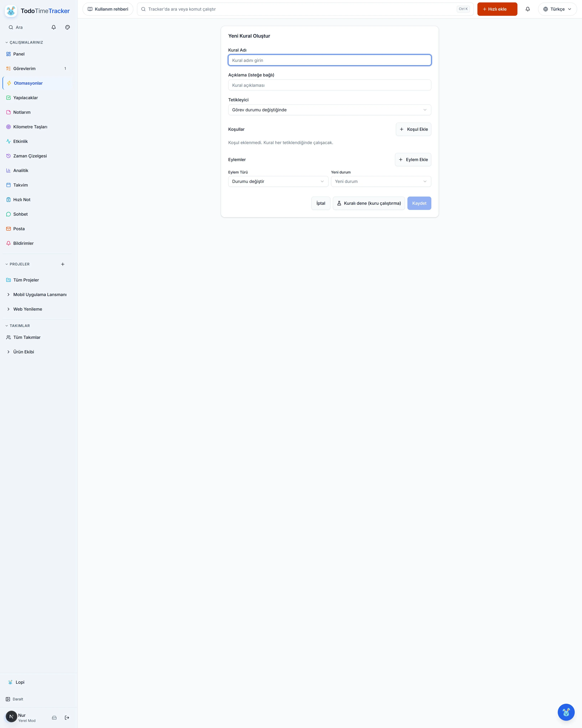Image resolution: width=582 pixels, height=728 pixels.
Task: Click the Eylem Ekle button
Action: [413, 160]
